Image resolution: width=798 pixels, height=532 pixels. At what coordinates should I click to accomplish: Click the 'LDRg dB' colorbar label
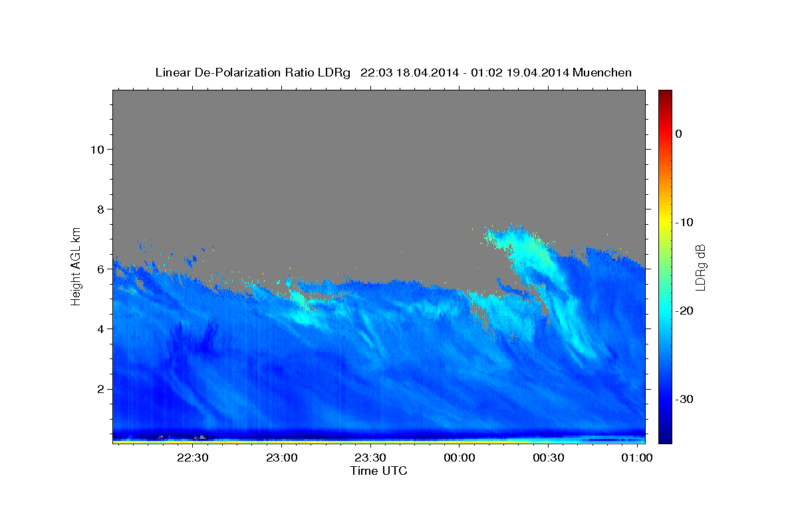700,267
